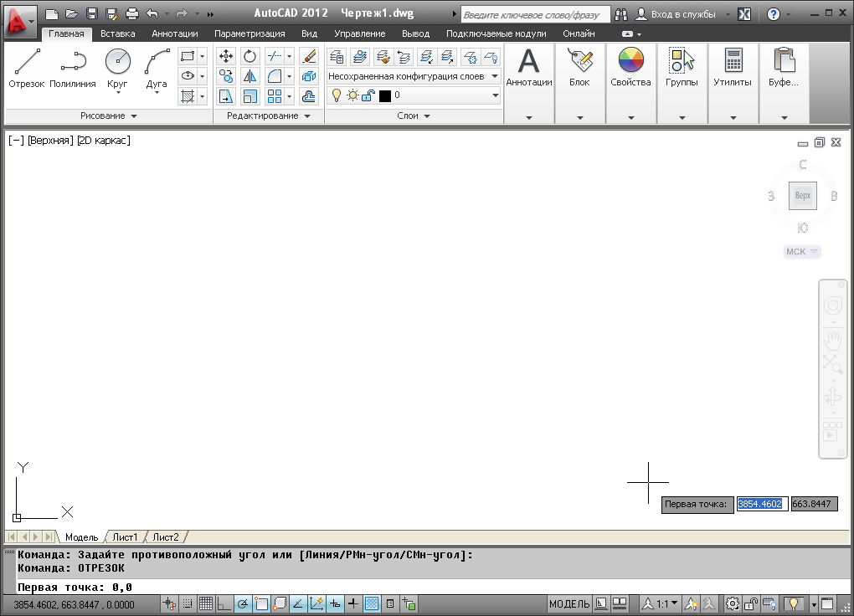The image size is (854, 616).
Task: Toggle Grid display in status bar
Action: [x=206, y=603]
